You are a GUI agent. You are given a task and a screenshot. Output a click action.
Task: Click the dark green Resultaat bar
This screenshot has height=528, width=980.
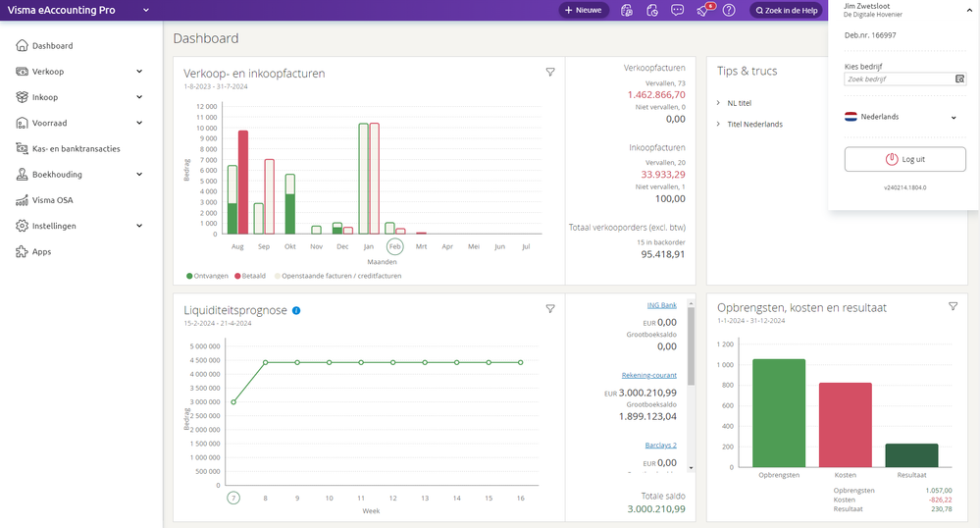[912, 455]
